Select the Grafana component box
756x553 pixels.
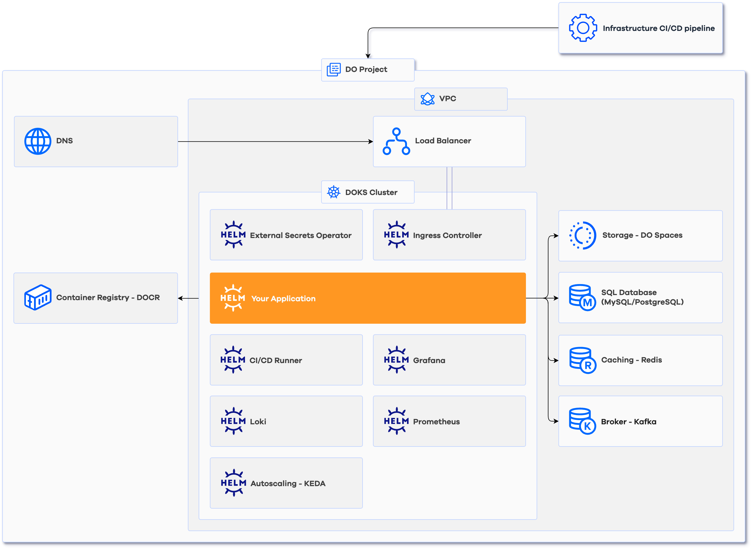click(449, 360)
